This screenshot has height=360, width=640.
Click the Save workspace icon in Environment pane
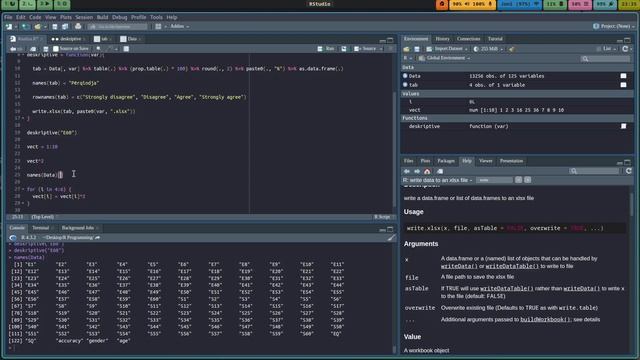(417, 49)
